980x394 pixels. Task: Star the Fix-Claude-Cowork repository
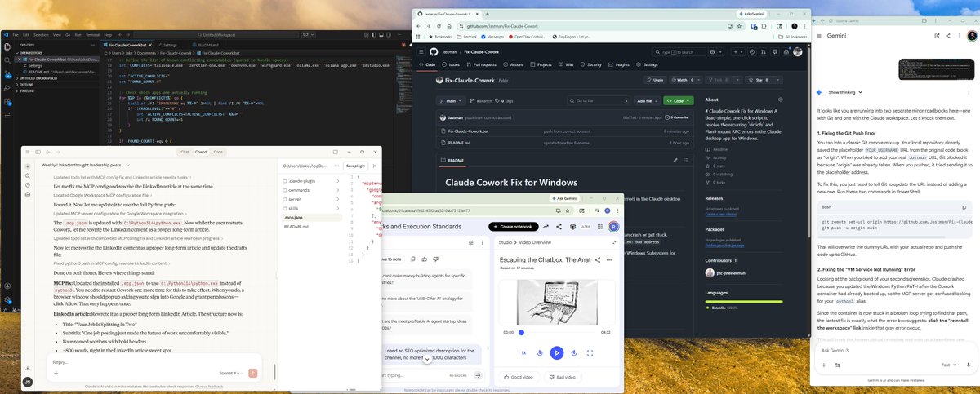[759, 80]
